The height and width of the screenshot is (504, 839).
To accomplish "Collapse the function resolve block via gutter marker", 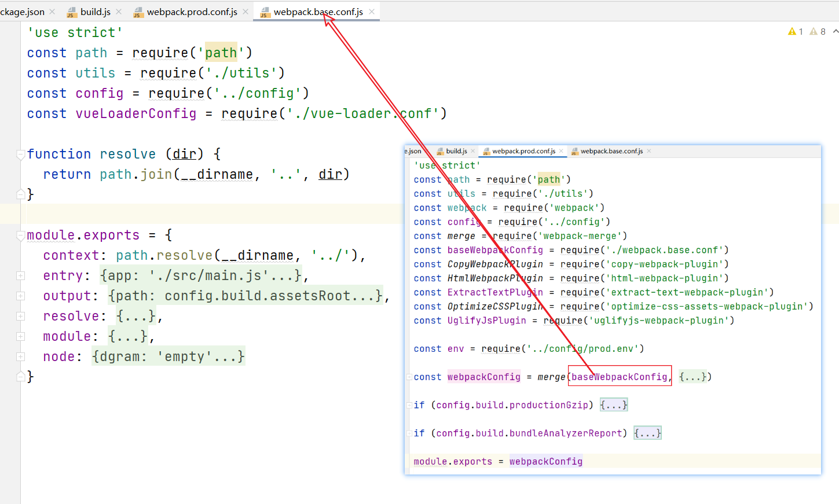I will [20, 154].
